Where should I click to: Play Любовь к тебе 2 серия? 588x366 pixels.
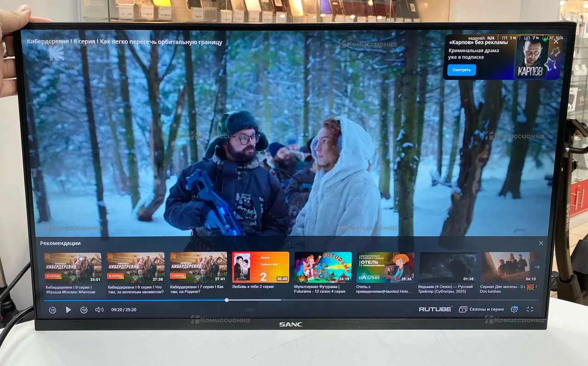260,268
